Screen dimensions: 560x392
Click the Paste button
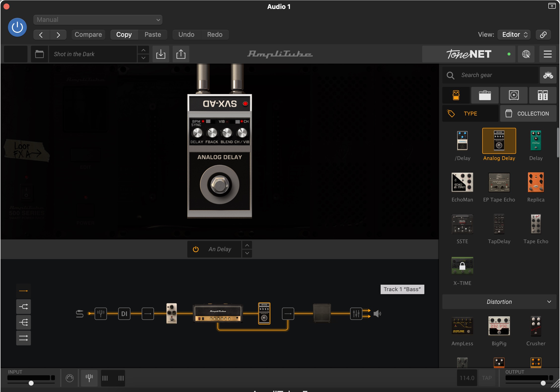(x=153, y=35)
